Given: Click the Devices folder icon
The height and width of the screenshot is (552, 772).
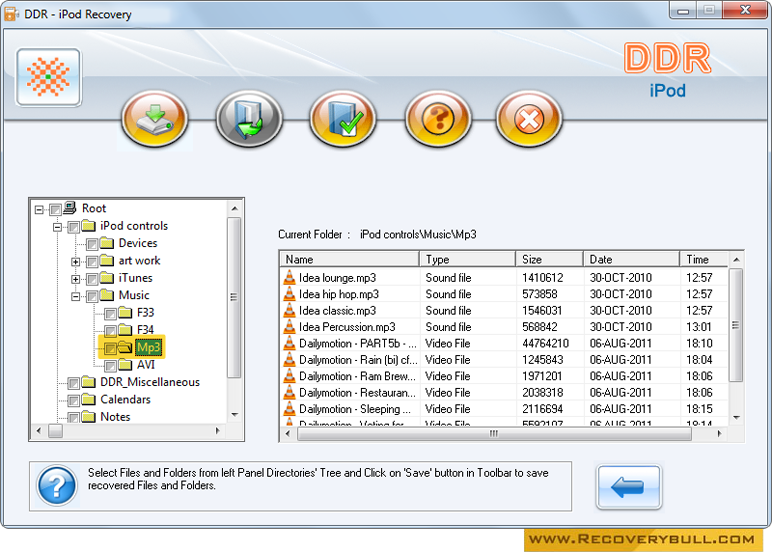Looking at the screenshot, I should tap(107, 243).
